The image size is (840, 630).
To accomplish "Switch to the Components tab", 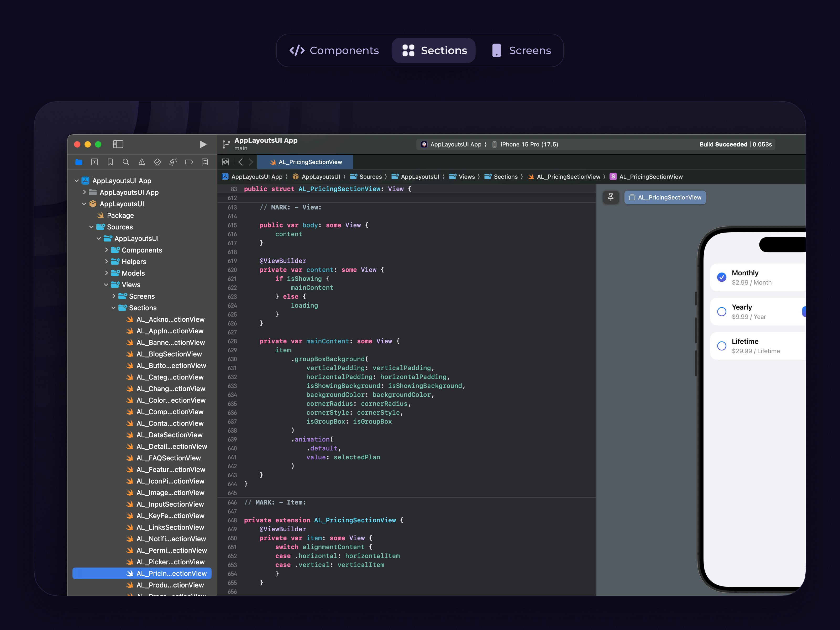I will point(334,50).
